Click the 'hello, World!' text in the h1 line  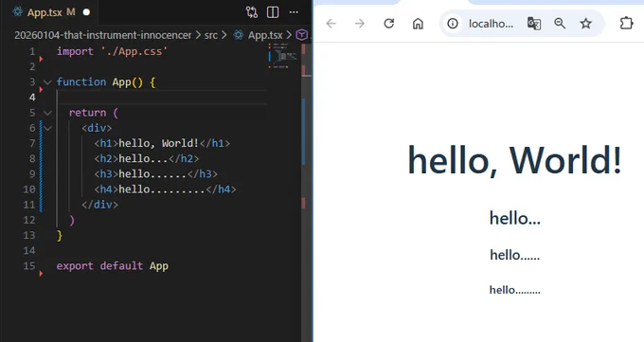[159, 143]
